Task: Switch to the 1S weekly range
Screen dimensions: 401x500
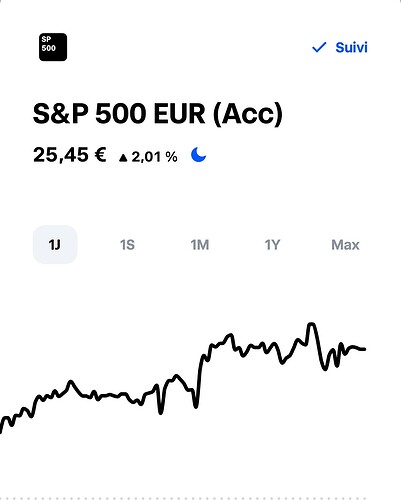Action: 127,245
